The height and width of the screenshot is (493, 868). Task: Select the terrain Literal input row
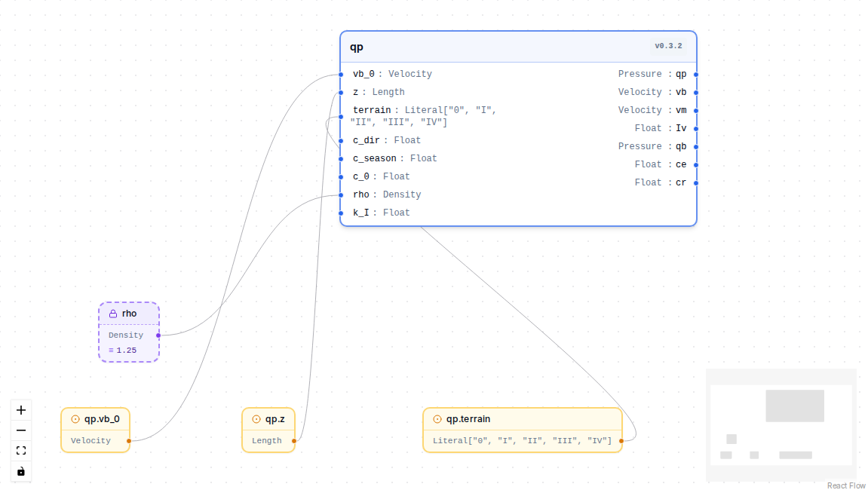click(424, 116)
